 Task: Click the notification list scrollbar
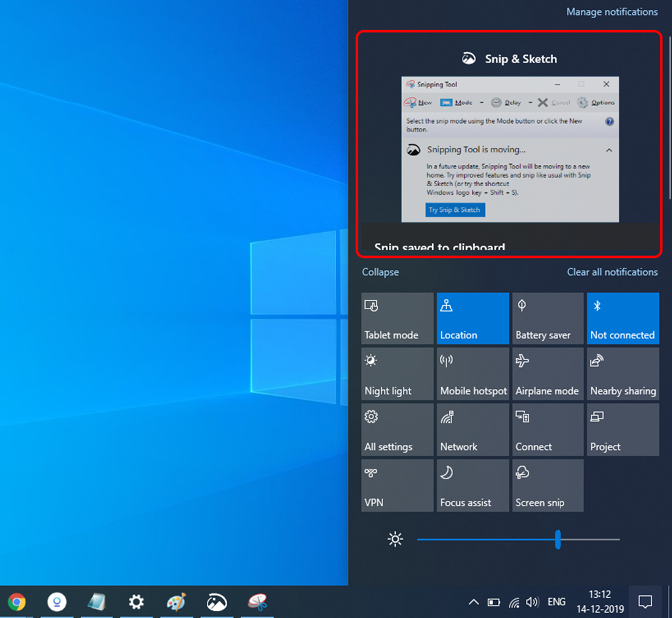point(669,117)
